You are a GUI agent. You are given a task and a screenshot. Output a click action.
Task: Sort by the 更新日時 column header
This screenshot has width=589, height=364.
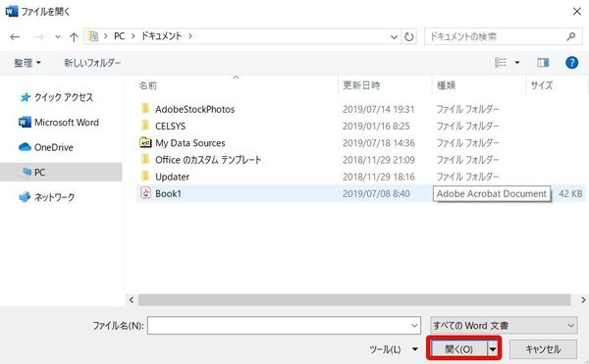[361, 85]
